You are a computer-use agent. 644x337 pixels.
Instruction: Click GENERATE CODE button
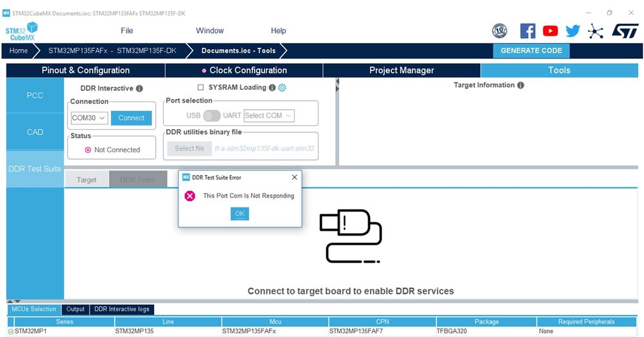(531, 50)
